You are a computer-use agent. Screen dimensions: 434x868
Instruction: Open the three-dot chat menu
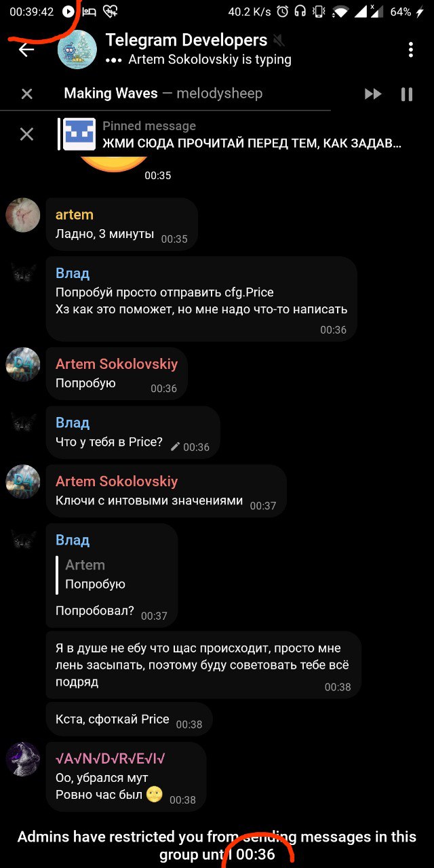coord(411,50)
